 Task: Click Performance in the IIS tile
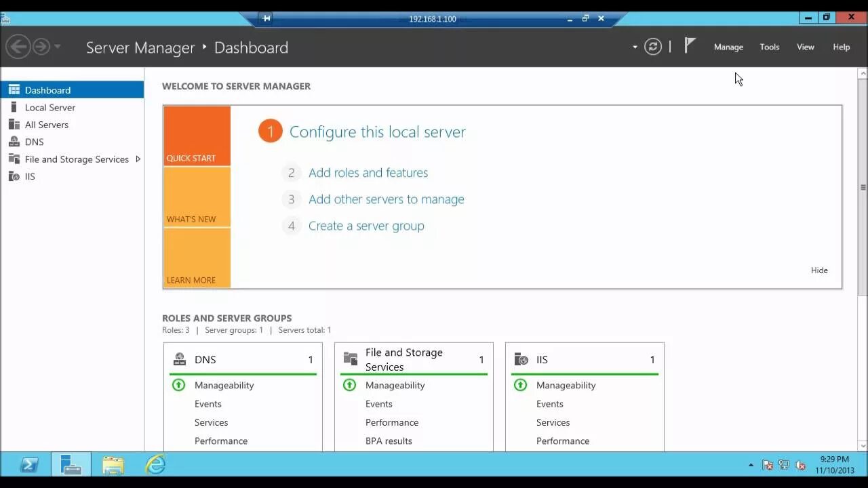[563, 441]
